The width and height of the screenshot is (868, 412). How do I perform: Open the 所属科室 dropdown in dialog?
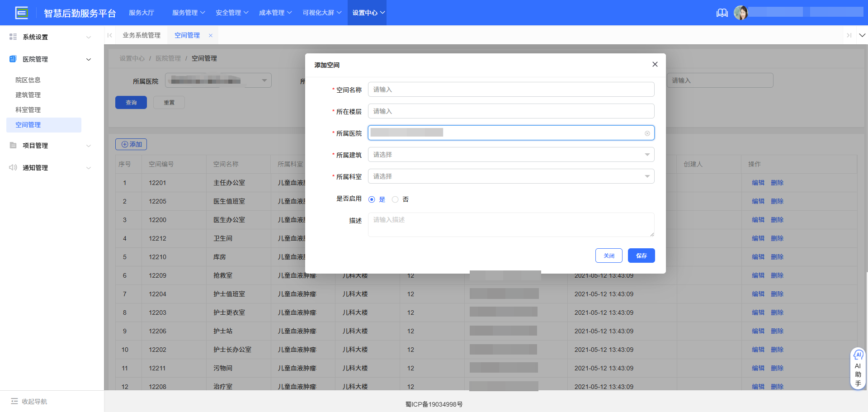[x=511, y=176]
